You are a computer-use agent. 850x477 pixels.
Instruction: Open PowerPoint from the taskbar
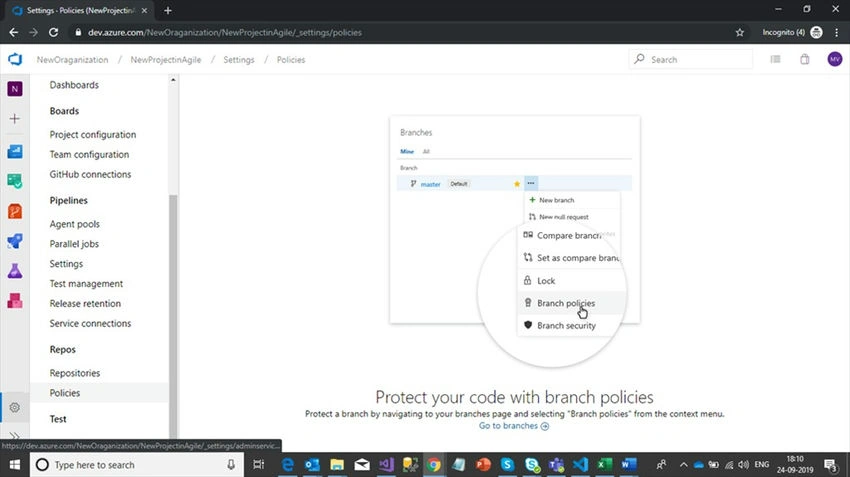point(482,465)
